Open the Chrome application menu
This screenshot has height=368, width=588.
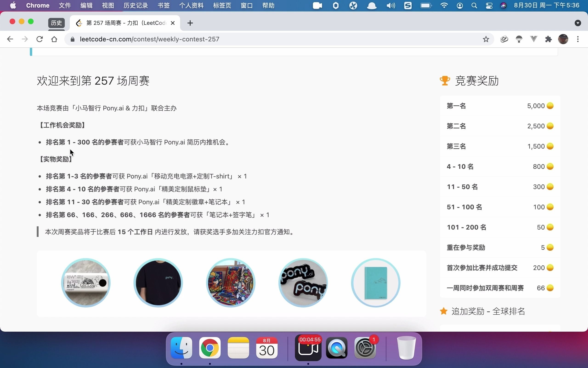point(38,5)
